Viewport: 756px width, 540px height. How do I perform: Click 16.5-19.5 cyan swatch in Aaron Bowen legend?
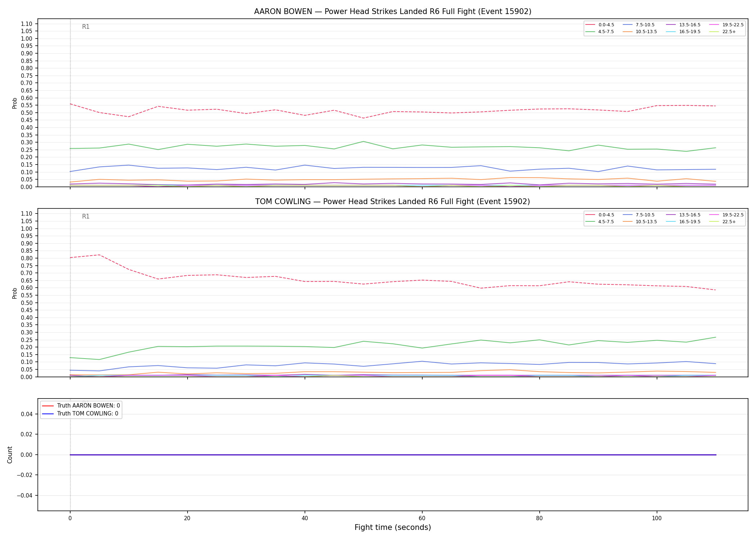(671, 32)
